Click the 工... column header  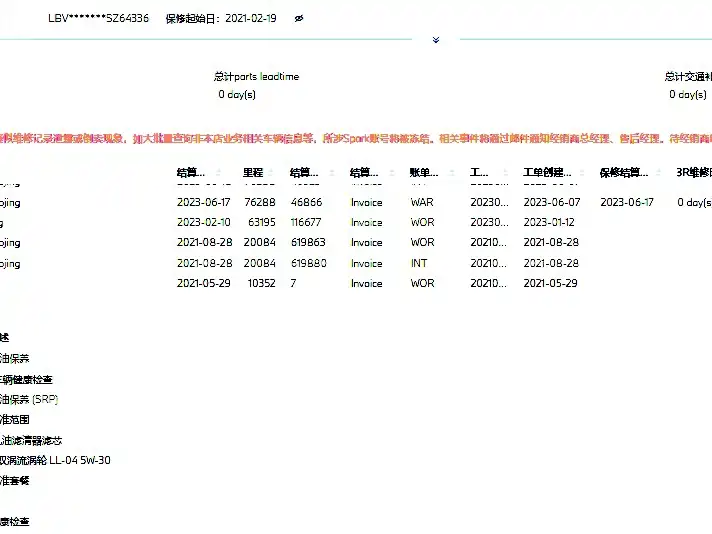(x=479, y=173)
